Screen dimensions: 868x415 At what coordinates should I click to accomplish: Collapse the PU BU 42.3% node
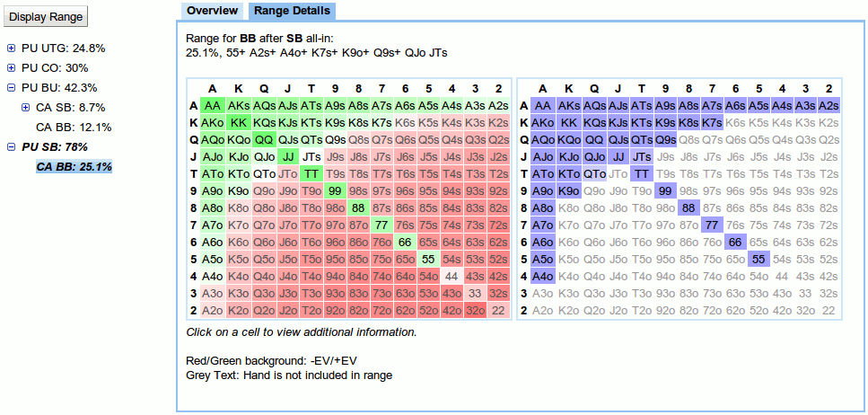11,87
